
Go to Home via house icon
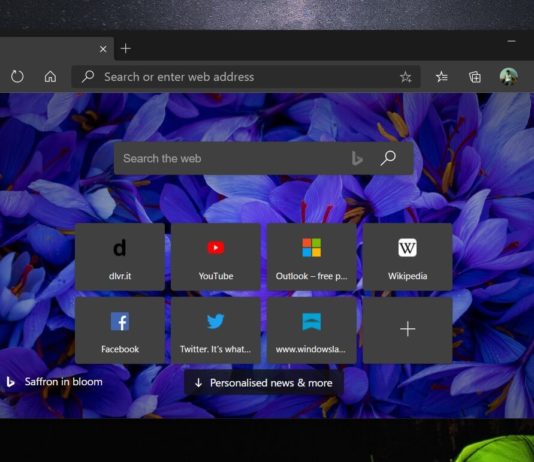tap(50, 77)
